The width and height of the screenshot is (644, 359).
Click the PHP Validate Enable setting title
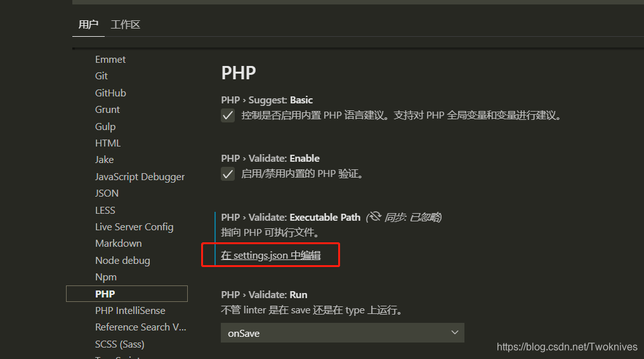click(x=270, y=158)
